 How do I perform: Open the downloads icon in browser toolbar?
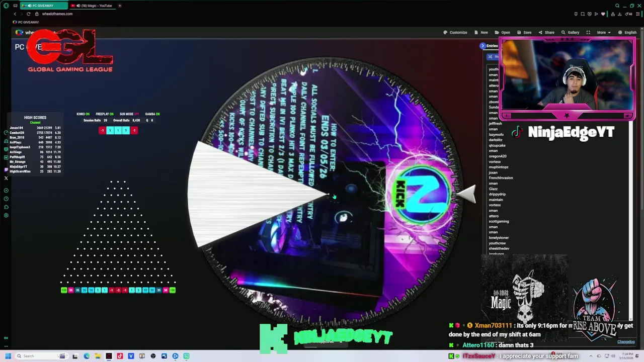click(620, 14)
